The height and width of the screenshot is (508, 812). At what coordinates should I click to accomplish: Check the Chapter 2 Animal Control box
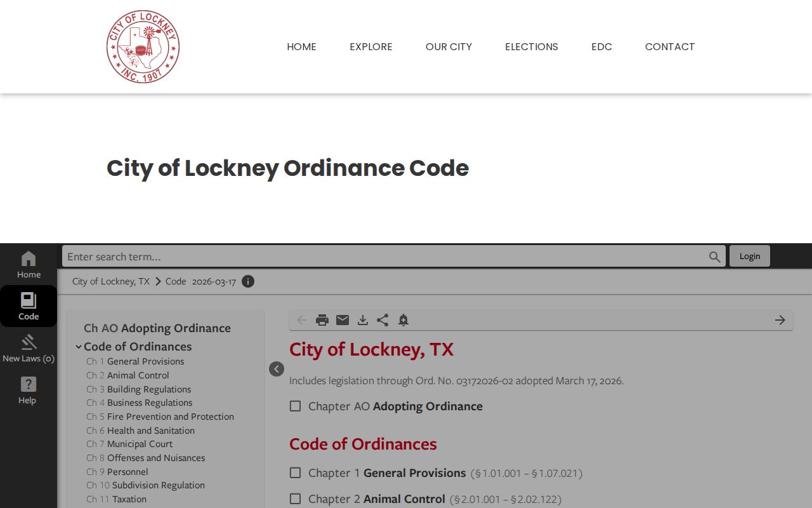[x=296, y=499]
